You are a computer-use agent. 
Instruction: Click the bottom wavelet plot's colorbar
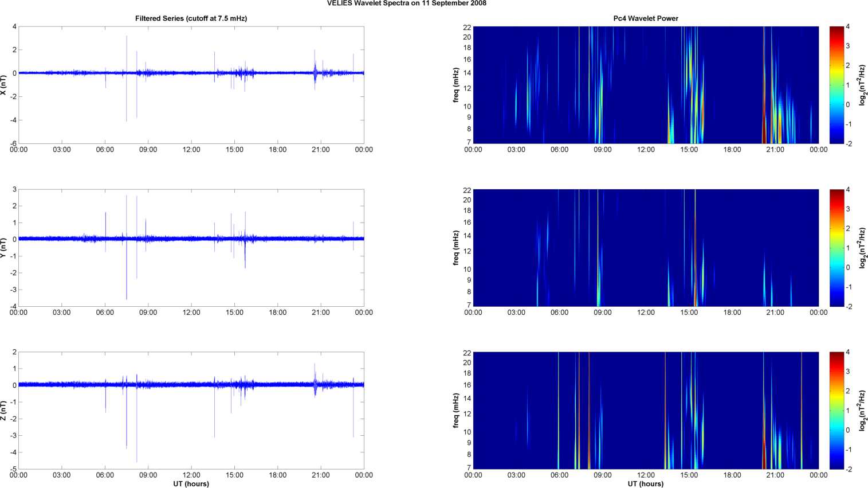[836, 411]
